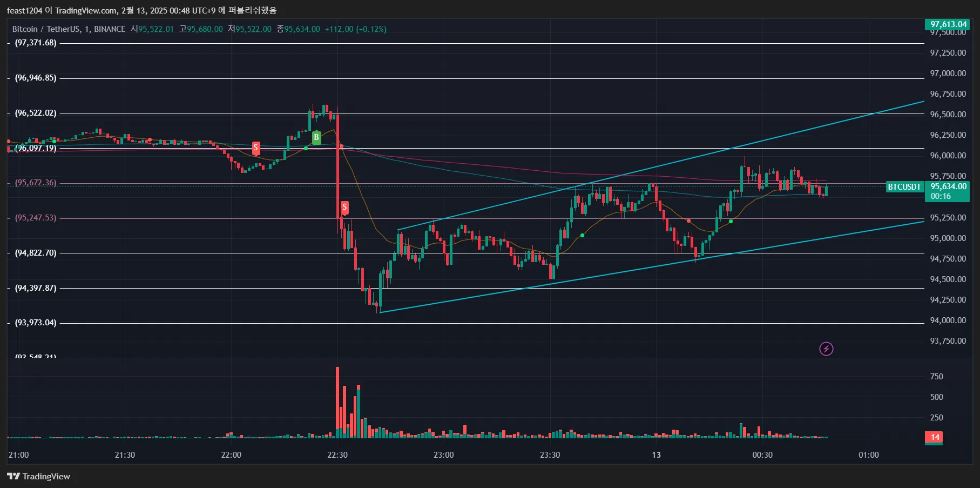The image size is (980, 488).
Task: Click 96,500.00 on the price axis
Action: coord(948,115)
